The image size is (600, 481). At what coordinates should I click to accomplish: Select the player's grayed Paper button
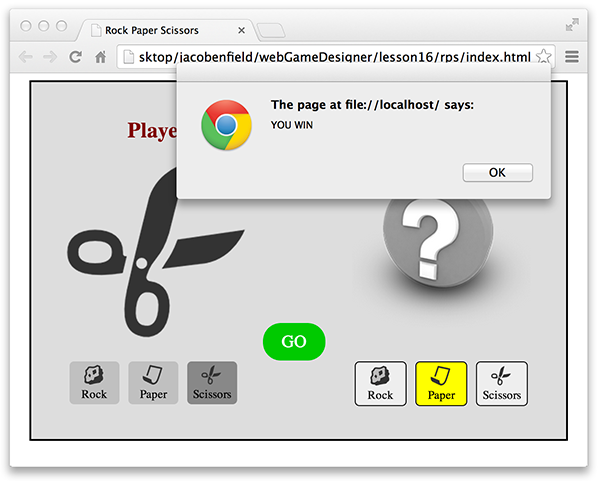click(x=153, y=383)
